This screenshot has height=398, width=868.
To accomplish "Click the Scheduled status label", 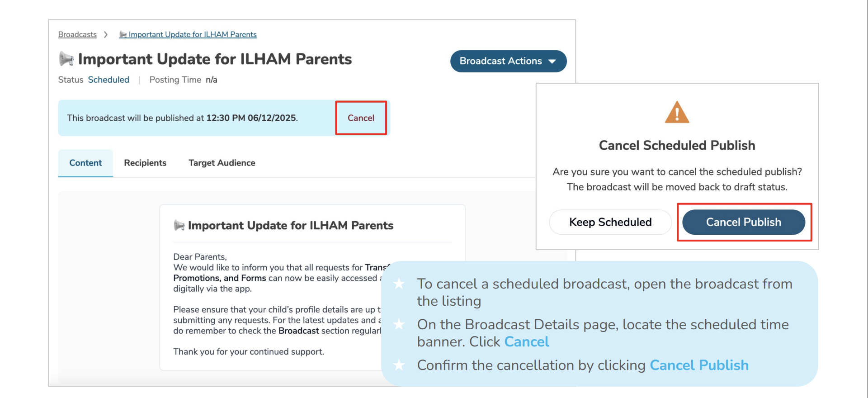I will pos(108,80).
